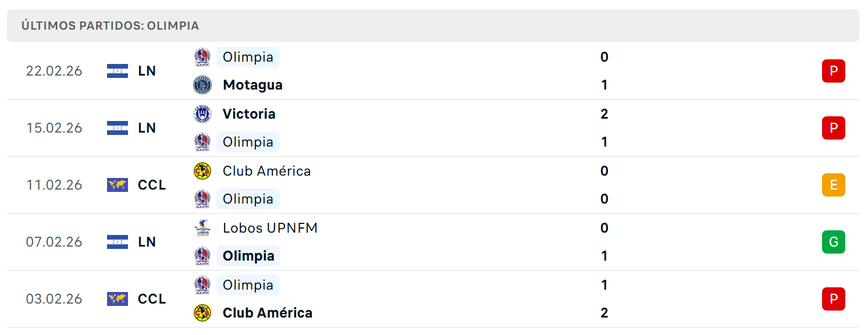Open Victoria team link
Image resolution: width=868 pixels, height=335 pixels.
pos(249,114)
